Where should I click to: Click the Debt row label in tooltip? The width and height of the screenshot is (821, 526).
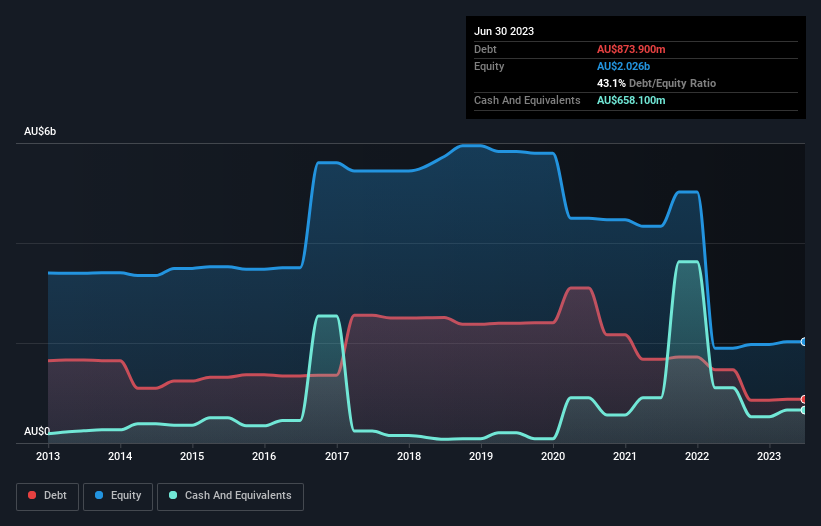pos(485,49)
